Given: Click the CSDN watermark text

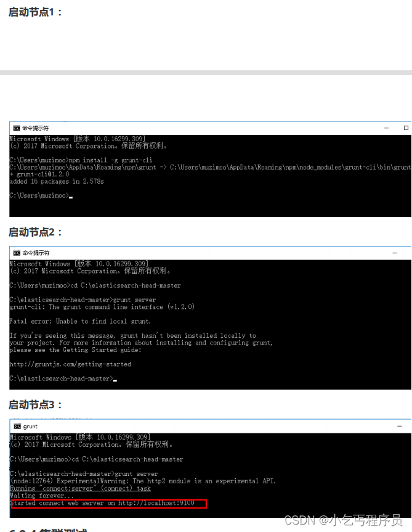Looking at the screenshot, I should point(343,520).
